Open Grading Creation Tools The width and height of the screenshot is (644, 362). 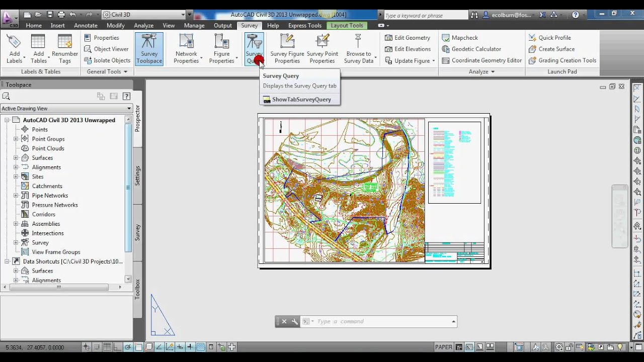tap(562, 60)
